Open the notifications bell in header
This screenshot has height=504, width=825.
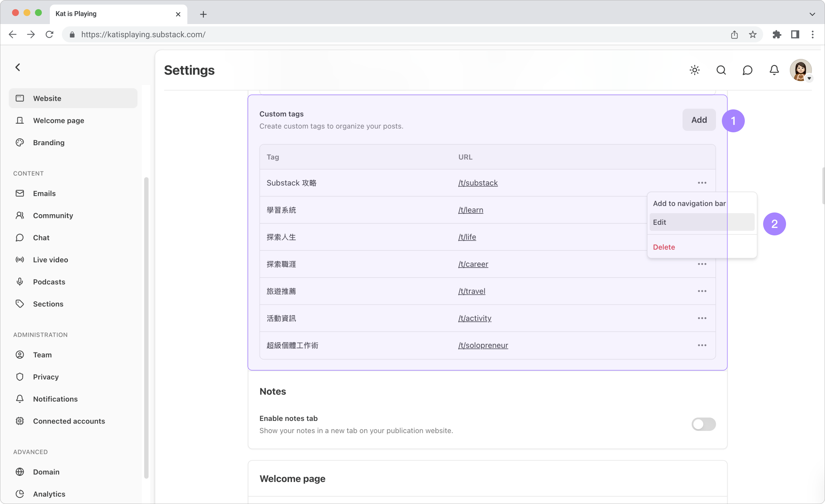(x=774, y=70)
